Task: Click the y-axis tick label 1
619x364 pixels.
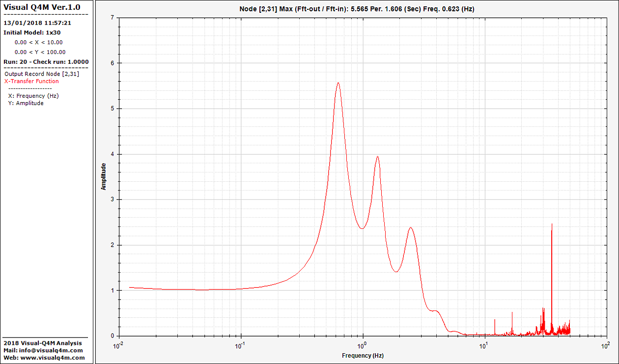Action: coord(113,290)
